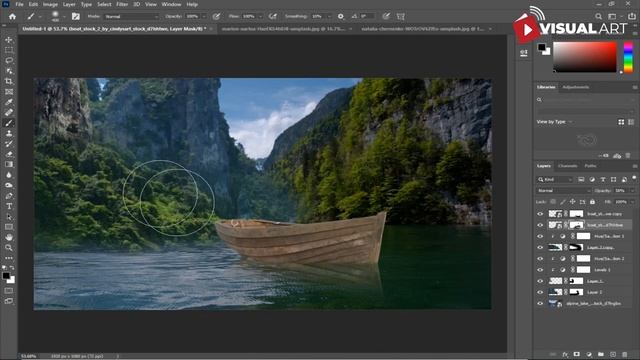Toggle visibility of Layer 2 copy

540,247
